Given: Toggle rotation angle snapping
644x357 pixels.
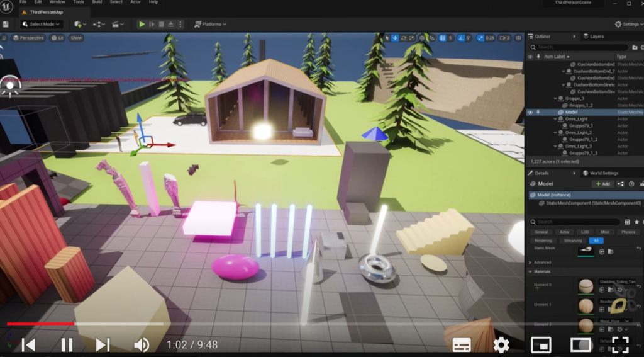Looking at the screenshot, I should tap(461, 38).
